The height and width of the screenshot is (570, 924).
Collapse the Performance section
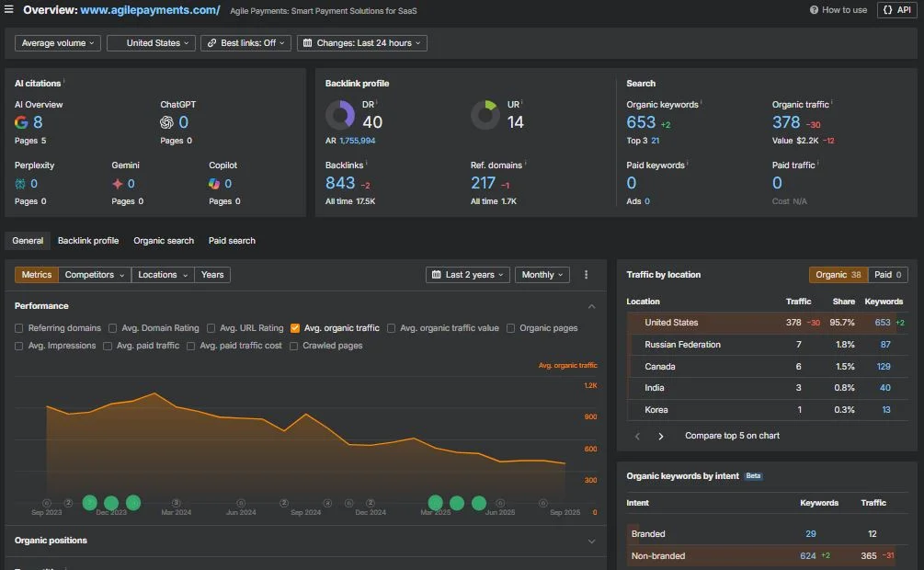pos(592,306)
